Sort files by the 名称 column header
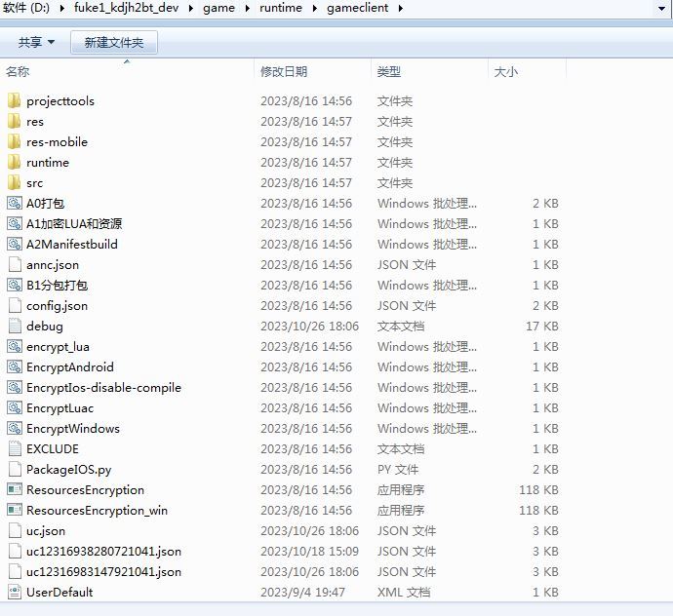673x616 pixels. 19,72
